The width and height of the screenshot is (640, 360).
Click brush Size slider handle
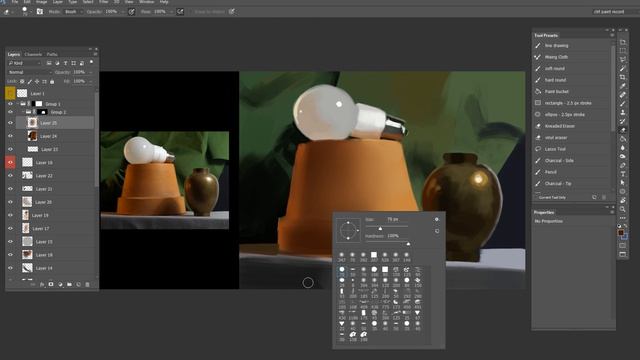pos(380,229)
